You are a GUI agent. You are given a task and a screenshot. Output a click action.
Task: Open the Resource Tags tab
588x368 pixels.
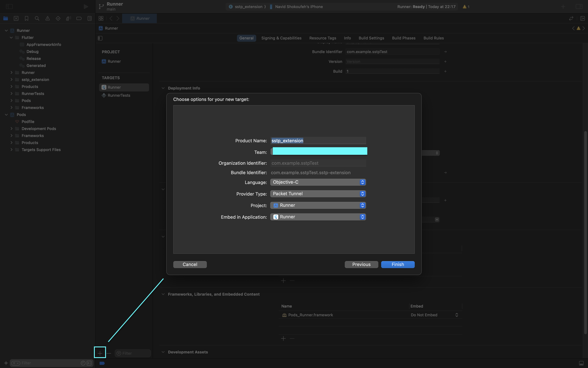[323, 38]
